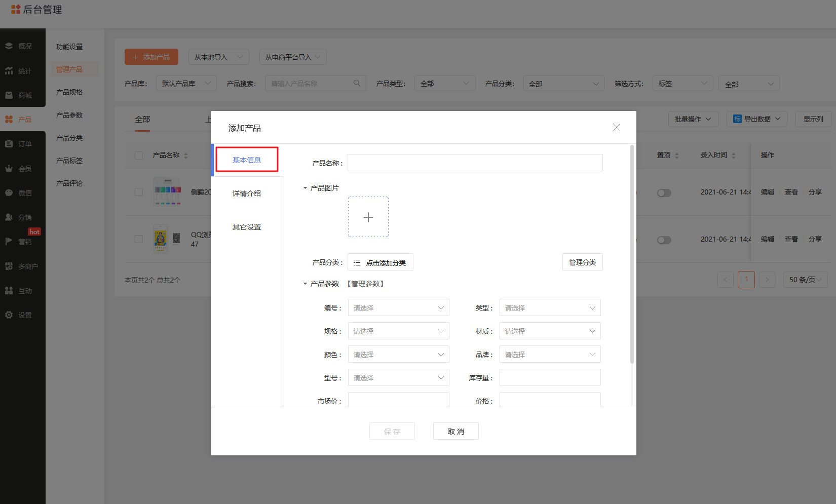Click the 产品名称 input field in dialog
The height and width of the screenshot is (504, 836).
[x=475, y=163]
